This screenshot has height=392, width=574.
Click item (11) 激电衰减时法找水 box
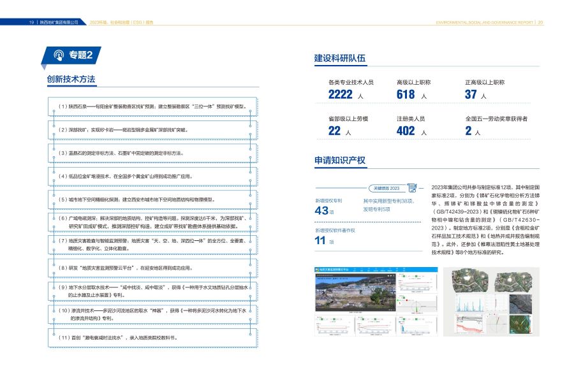point(153,337)
